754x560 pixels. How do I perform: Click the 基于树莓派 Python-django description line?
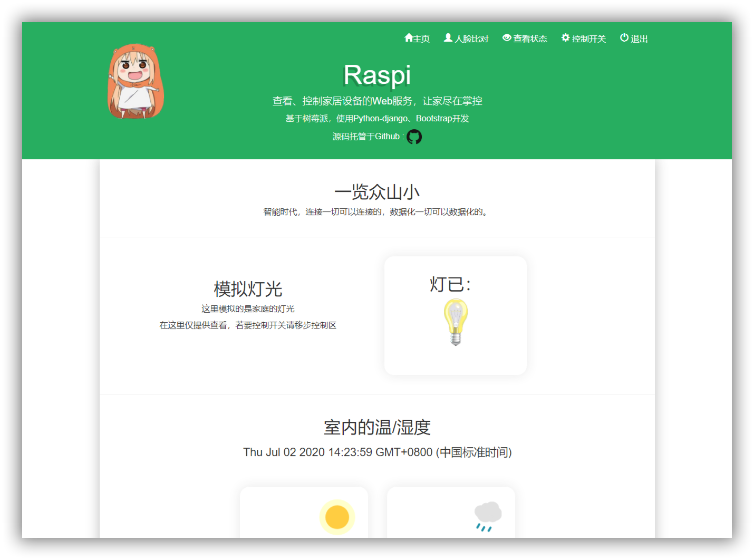tap(378, 119)
